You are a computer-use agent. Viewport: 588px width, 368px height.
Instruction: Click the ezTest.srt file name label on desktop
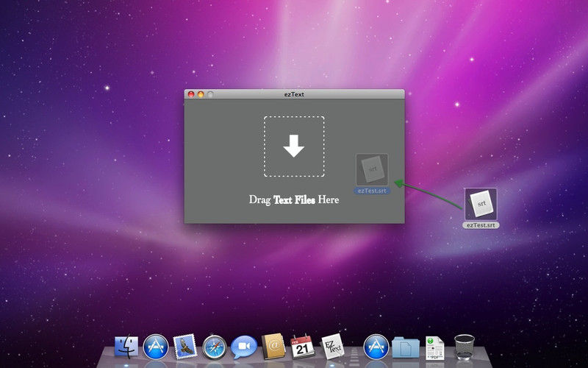[481, 225]
